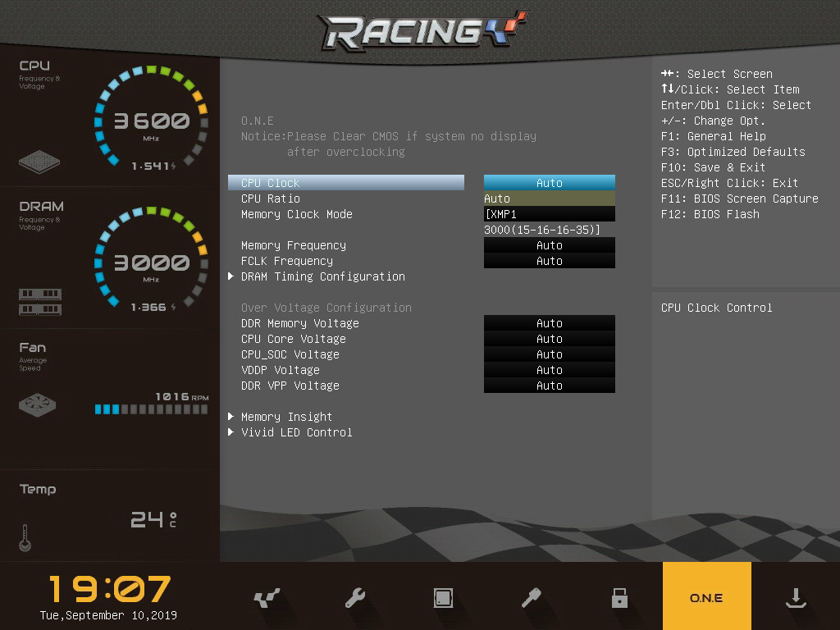Click the CPU voltage 1.541 reading
Screen dimensions: 840x630
point(153,166)
